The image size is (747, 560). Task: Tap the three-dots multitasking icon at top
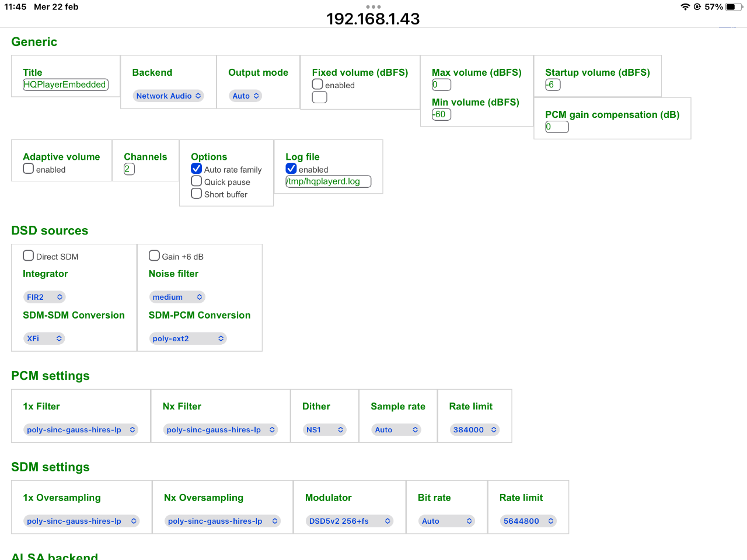pos(373,7)
